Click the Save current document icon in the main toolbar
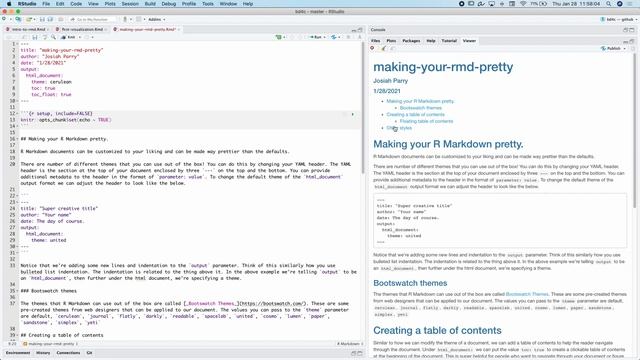The image size is (640, 360). (42, 19)
